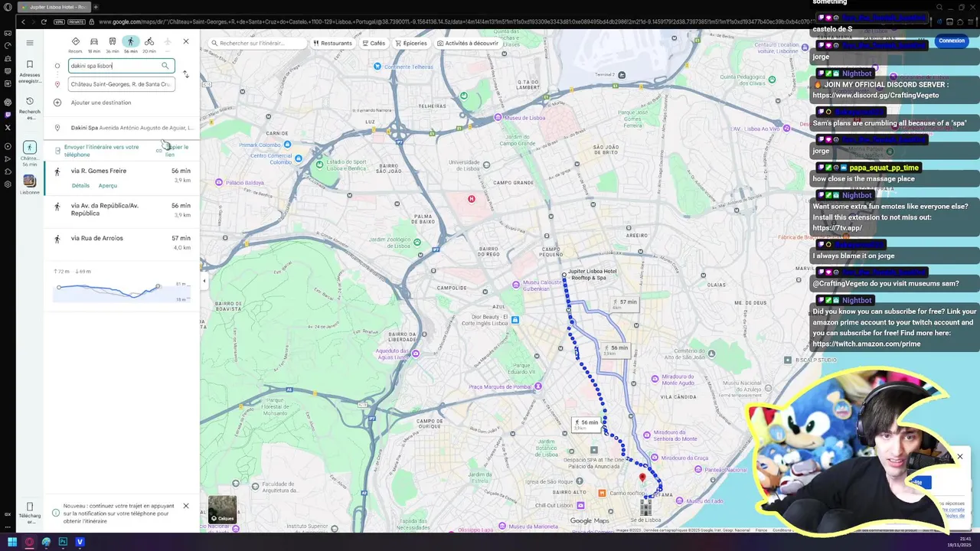This screenshot has width=980, height=551.
Task: Click the blue V app in taskbar
Action: [80, 542]
